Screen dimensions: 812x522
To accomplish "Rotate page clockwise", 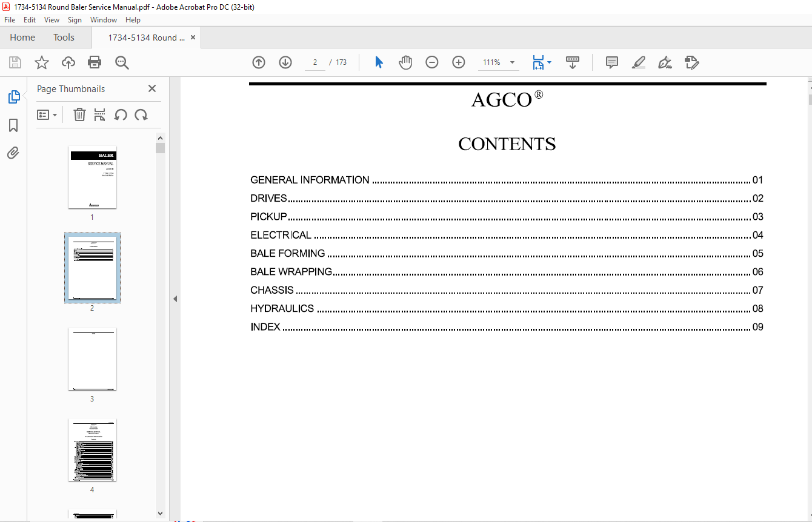I will 141,114.
